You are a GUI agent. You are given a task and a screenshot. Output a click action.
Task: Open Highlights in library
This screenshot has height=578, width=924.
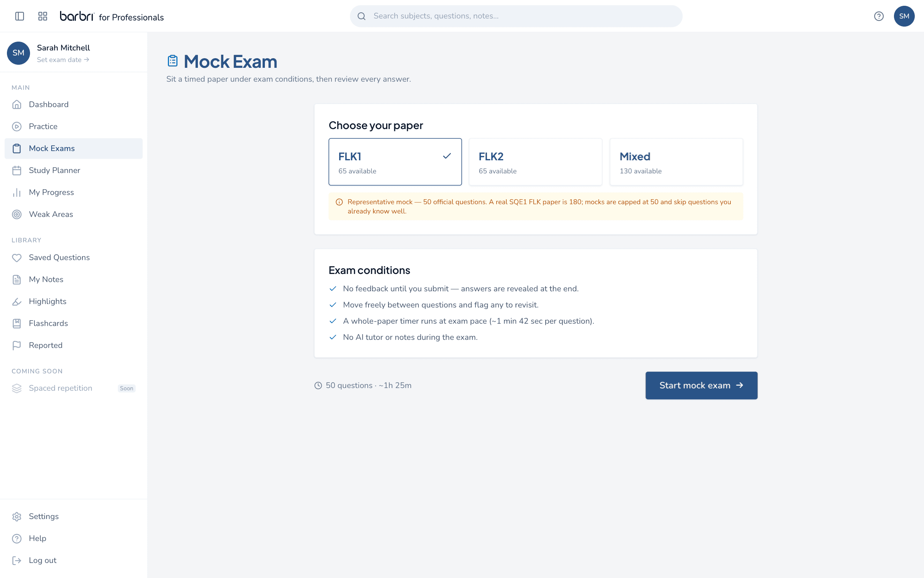point(74,301)
